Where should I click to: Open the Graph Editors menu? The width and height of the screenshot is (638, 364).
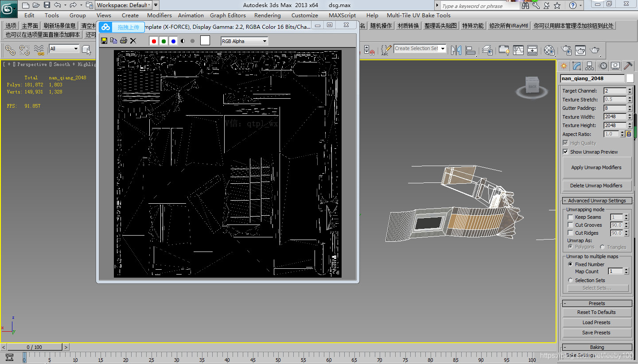click(x=228, y=15)
